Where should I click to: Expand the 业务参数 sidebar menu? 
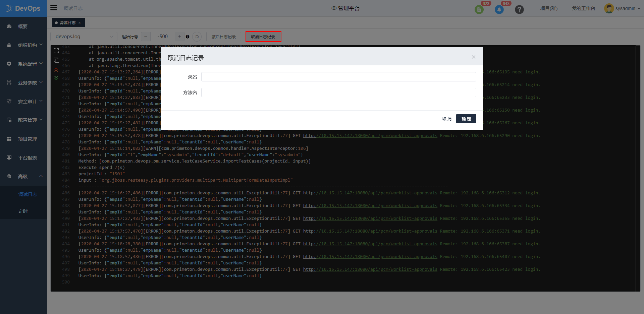click(41, 82)
